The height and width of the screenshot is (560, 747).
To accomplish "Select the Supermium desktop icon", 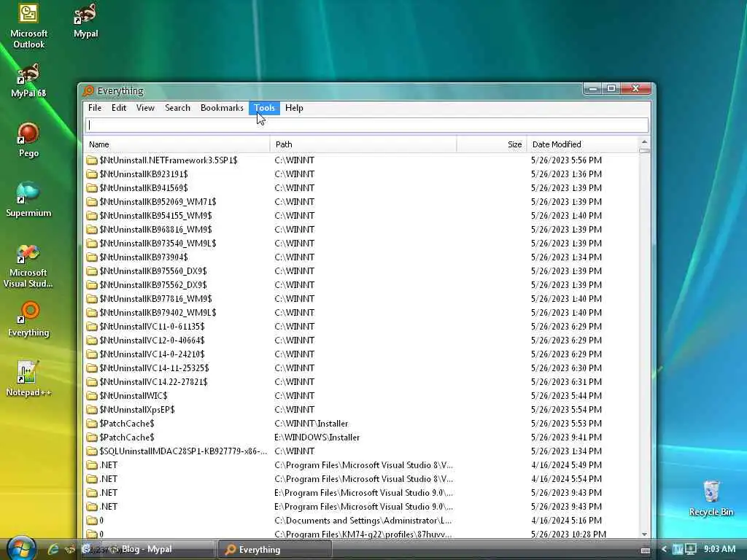I will point(28,200).
